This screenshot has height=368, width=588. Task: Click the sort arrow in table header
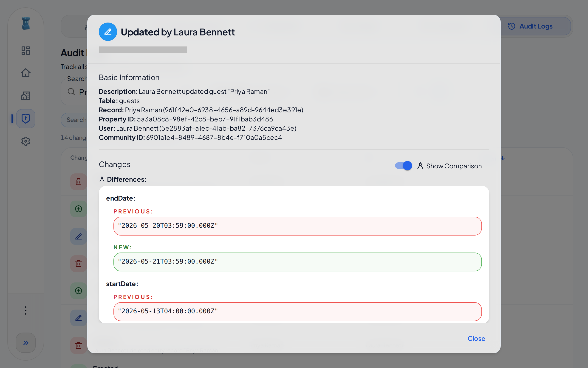[x=503, y=158]
